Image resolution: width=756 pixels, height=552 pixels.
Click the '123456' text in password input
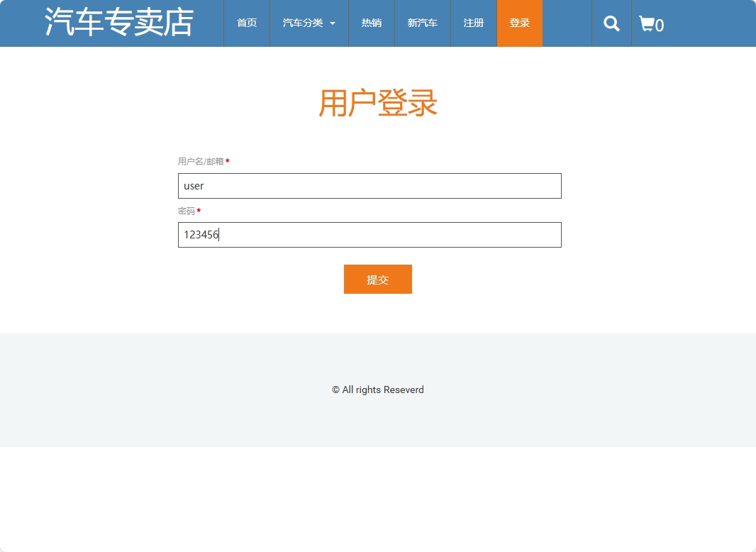click(201, 235)
